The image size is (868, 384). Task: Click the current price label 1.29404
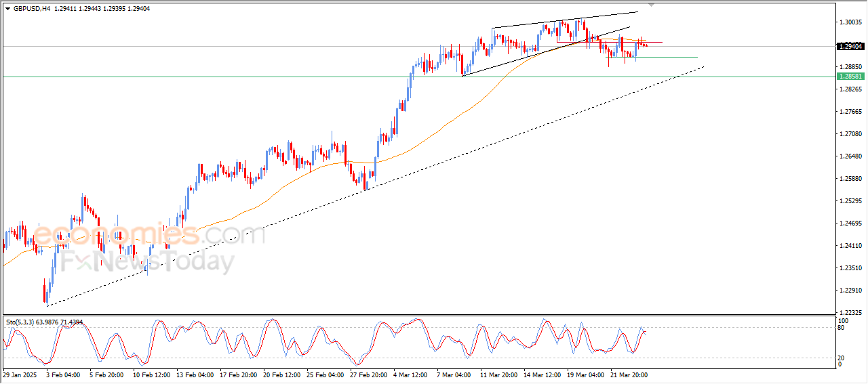[x=850, y=46]
